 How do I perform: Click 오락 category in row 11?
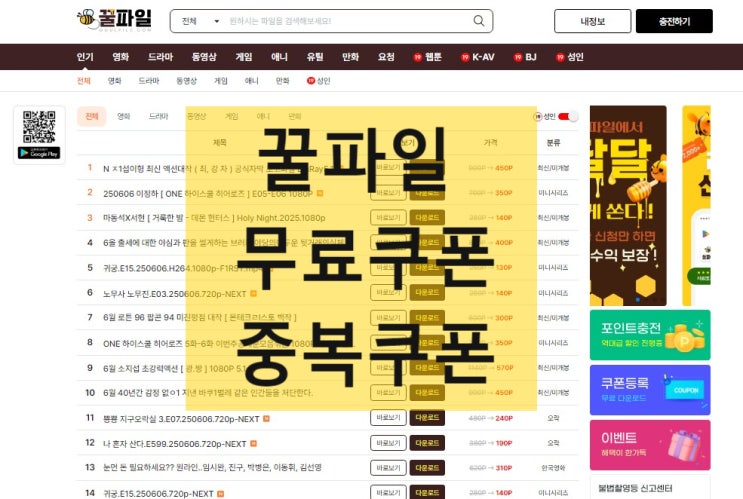pyautogui.click(x=553, y=418)
